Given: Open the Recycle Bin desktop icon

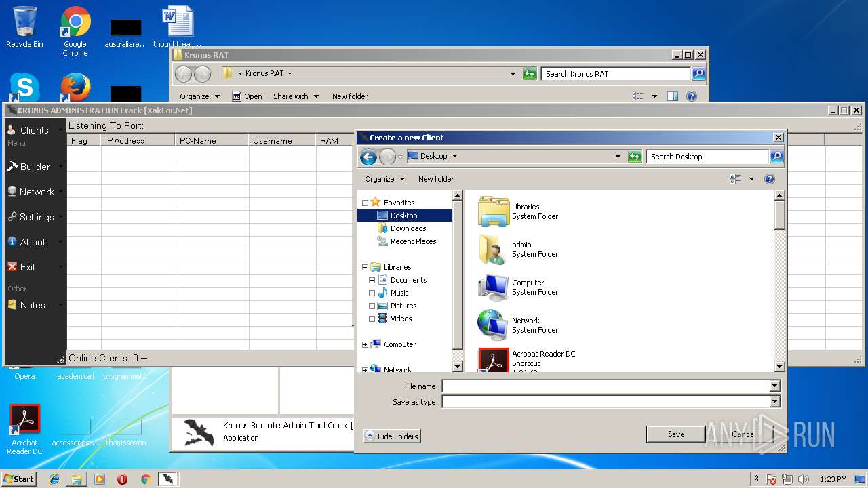Looking at the screenshot, I should coord(24,27).
